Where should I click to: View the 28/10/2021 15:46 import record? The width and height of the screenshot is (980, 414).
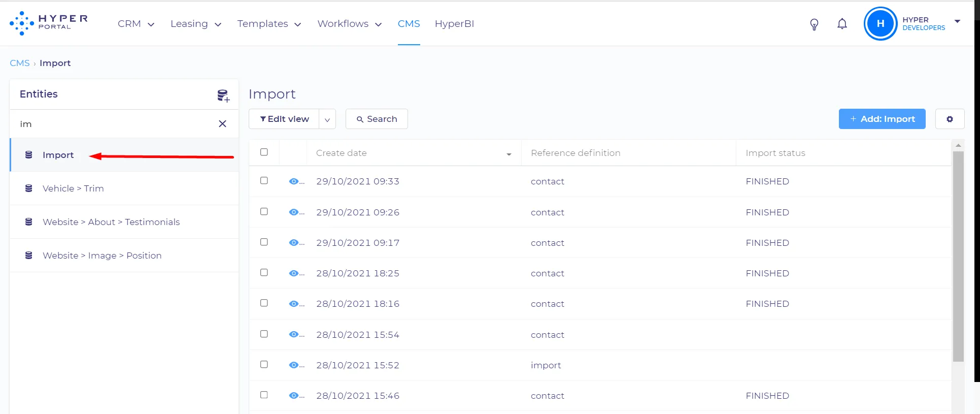[294, 395]
